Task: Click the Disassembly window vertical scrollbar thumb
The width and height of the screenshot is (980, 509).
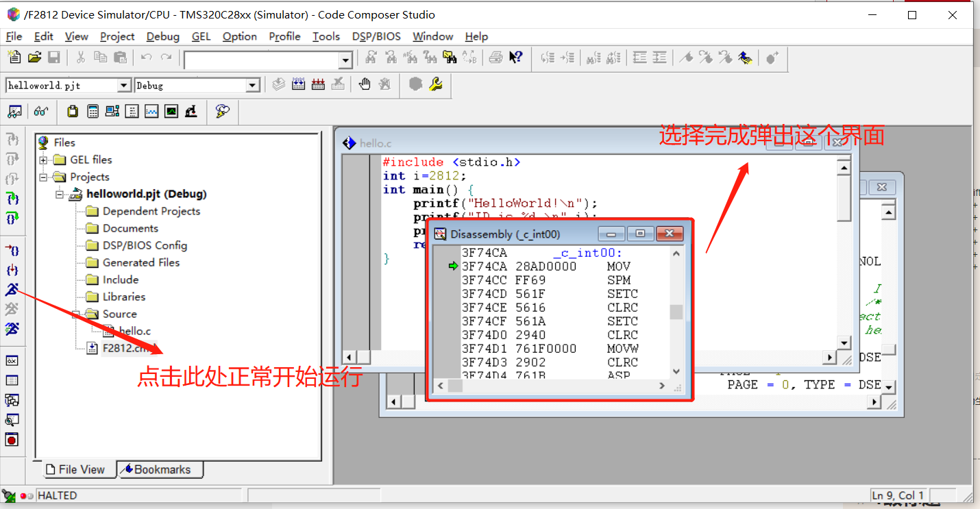Action: tap(676, 312)
